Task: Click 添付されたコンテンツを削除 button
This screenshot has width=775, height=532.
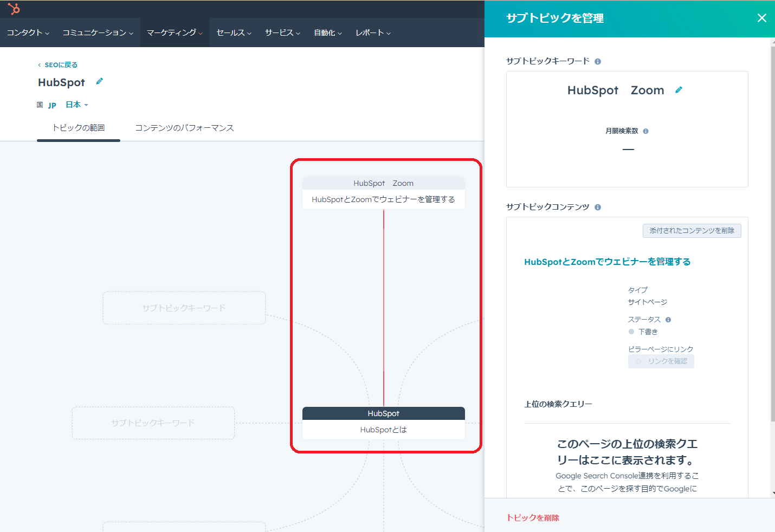Action: coord(692,231)
